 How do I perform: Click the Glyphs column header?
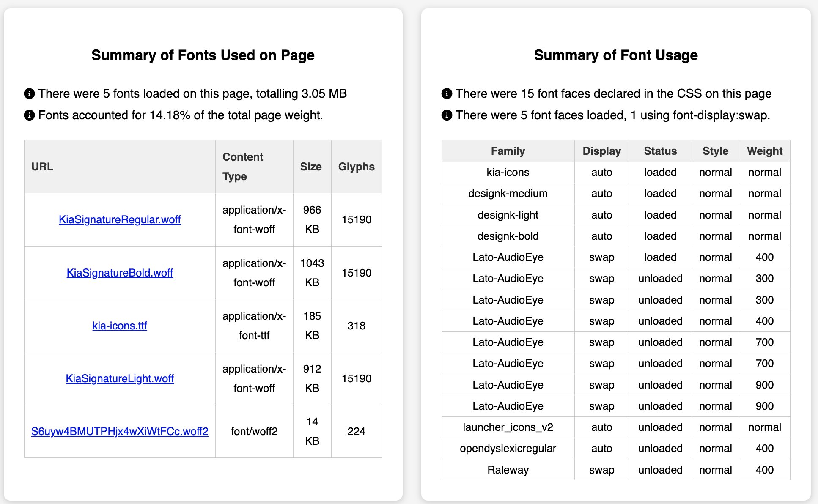(356, 167)
